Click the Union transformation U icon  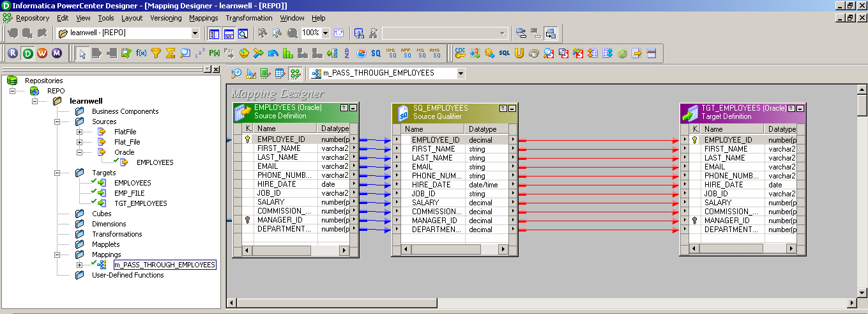coord(519,53)
